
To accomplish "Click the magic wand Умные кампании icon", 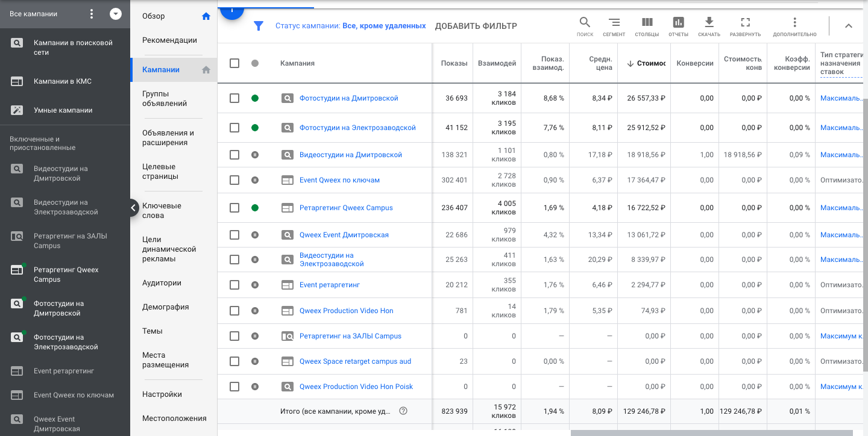I will tap(17, 110).
